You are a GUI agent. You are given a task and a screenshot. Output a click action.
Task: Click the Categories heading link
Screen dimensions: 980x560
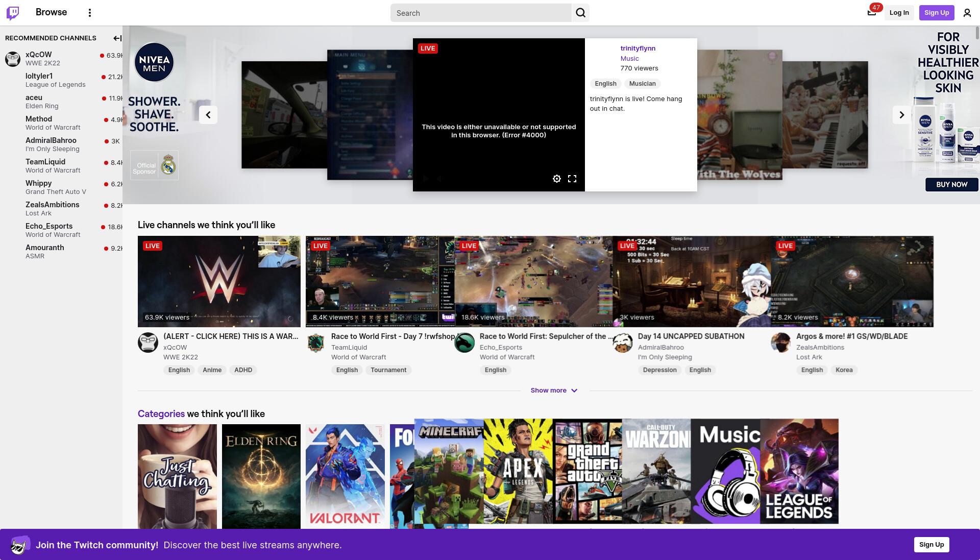[x=161, y=414]
